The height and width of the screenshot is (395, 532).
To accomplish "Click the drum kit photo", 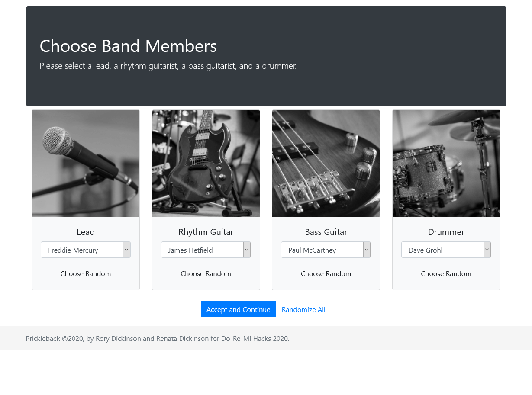I will [446, 164].
